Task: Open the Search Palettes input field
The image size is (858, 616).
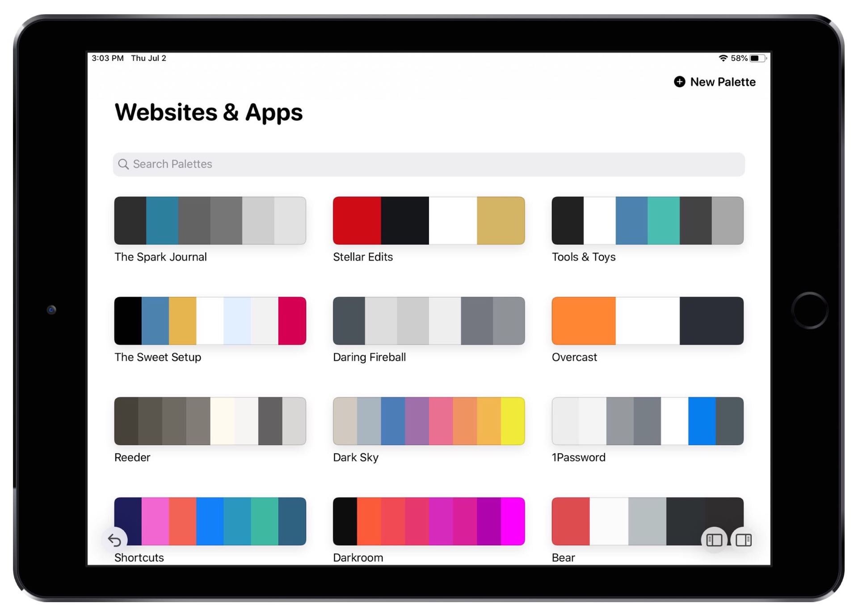Action: 429,164
